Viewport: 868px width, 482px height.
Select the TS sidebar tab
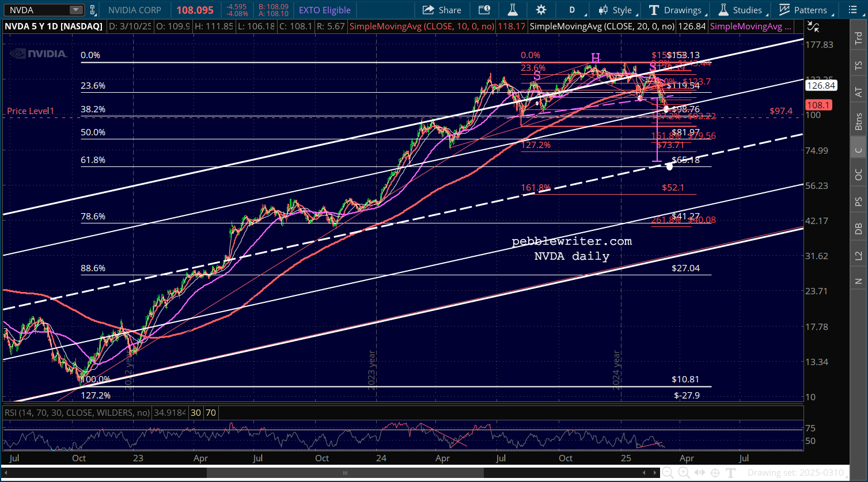[x=858, y=66]
